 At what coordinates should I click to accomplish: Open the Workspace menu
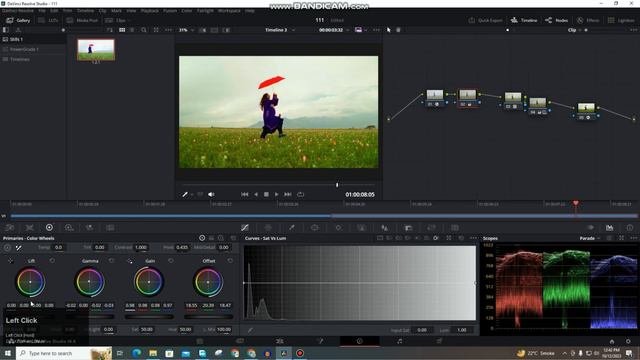229,11
